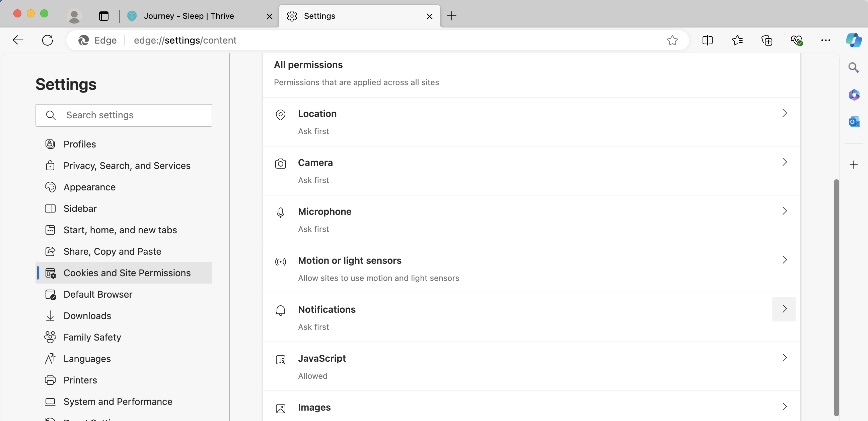868x421 pixels.
Task: Click the 'All permissions' heading
Action: pyautogui.click(x=308, y=64)
